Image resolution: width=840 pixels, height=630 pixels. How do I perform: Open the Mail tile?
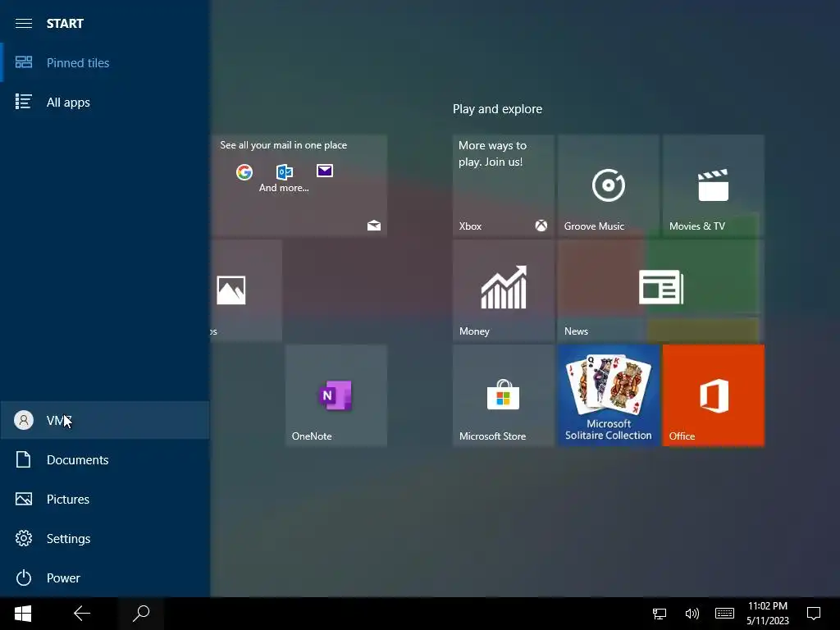pyautogui.click(x=299, y=185)
